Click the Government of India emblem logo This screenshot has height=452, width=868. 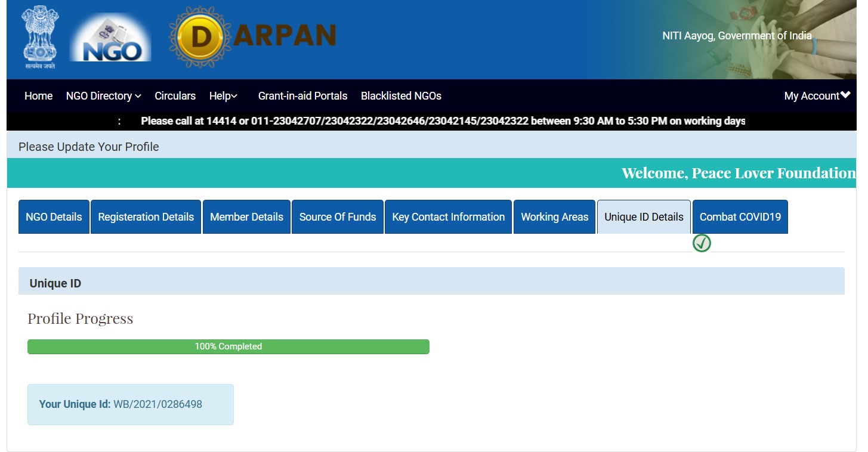click(39, 37)
